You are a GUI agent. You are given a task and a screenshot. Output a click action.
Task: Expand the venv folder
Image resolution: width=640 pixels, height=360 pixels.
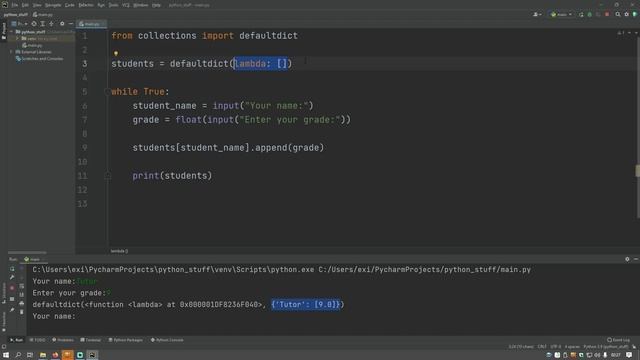click(x=18, y=38)
